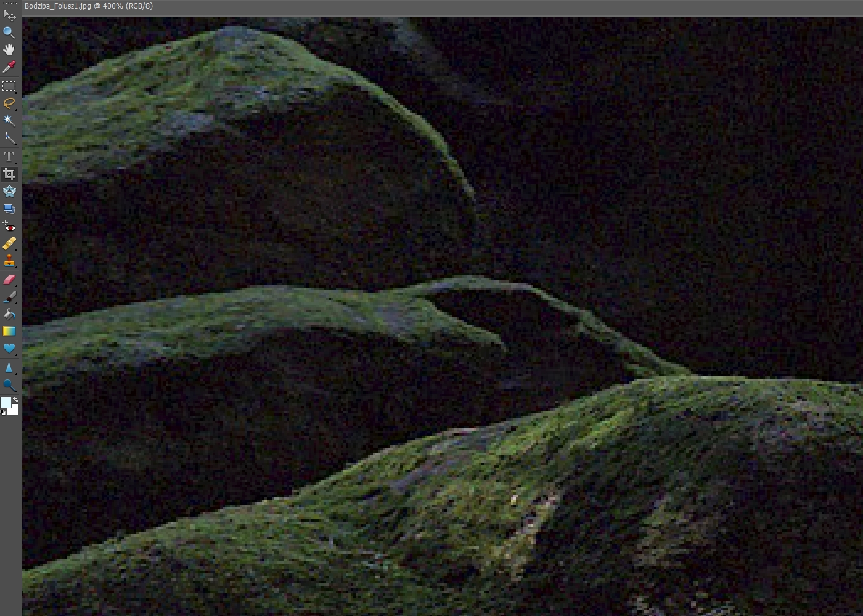The height and width of the screenshot is (616, 863).
Task: Select the Cookie Cutter star tool
Action: tap(9, 192)
